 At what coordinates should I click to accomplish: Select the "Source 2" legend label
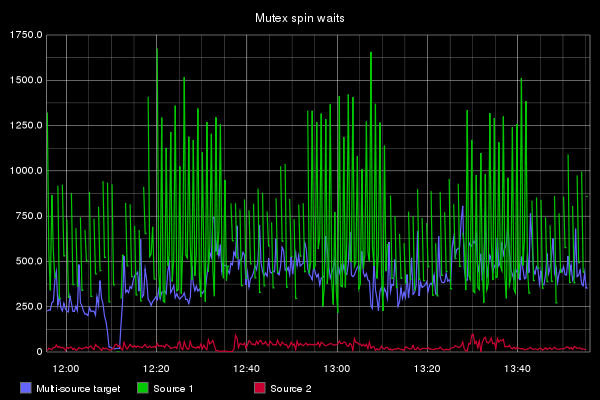point(290,388)
